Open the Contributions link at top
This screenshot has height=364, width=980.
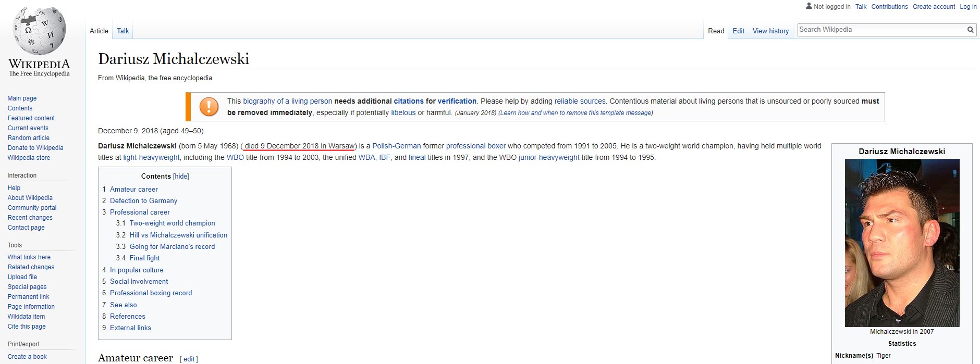coord(889,7)
